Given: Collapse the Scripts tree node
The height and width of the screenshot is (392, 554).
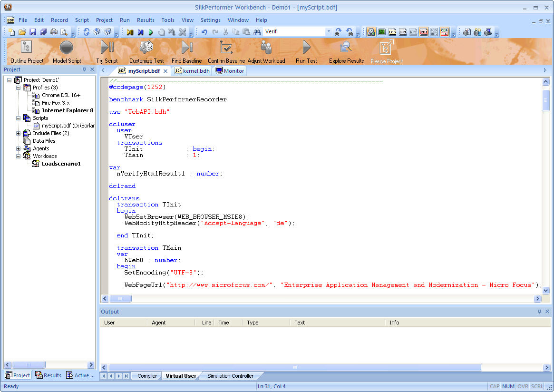Looking at the screenshot, I should tap(19, 118).
